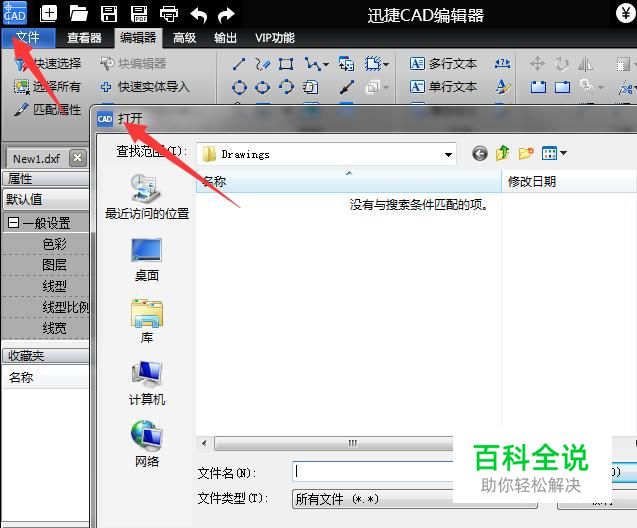Click the Create new folder icon

[x=526, y=154]
